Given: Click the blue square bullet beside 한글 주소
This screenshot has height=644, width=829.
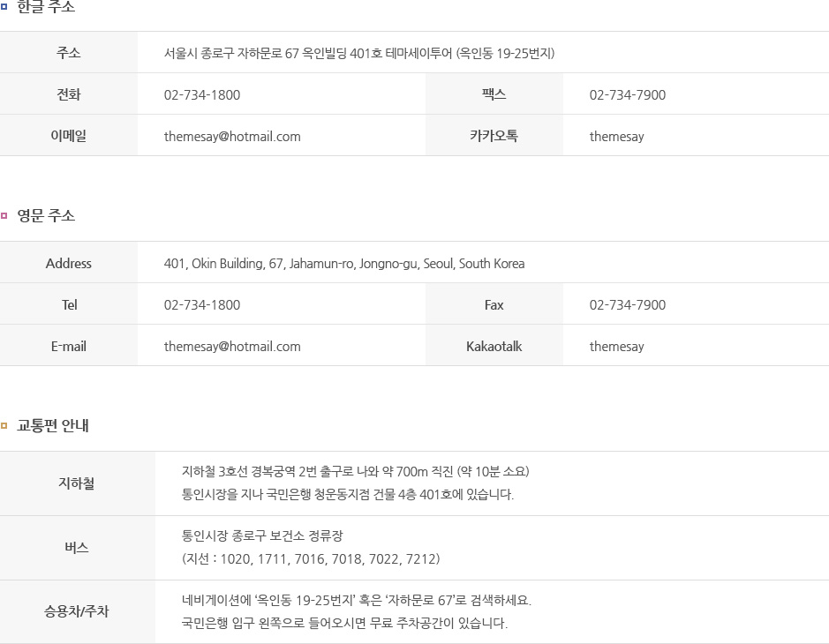Looking at the screenshot, I should pyautogui.click(x=4, y=6).
